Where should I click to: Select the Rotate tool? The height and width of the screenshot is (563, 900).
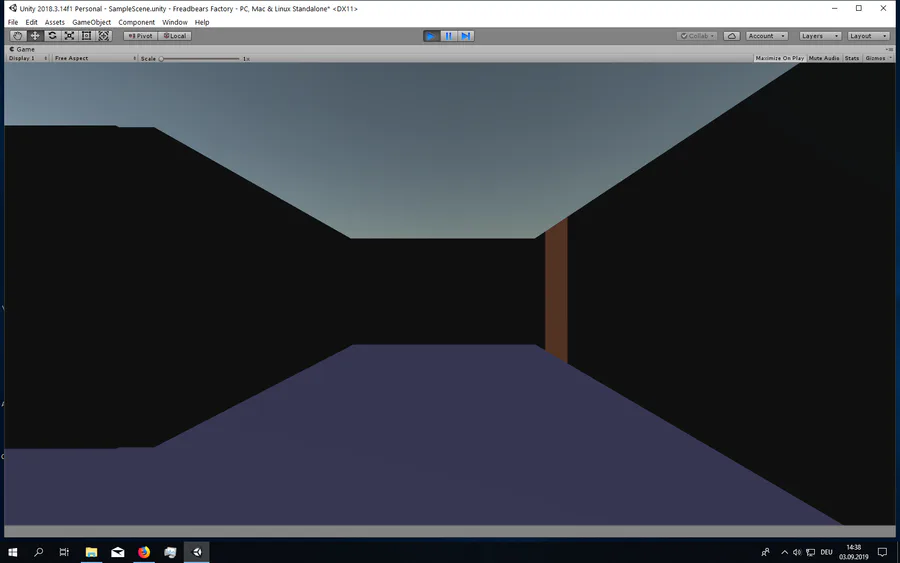(52, 36)
